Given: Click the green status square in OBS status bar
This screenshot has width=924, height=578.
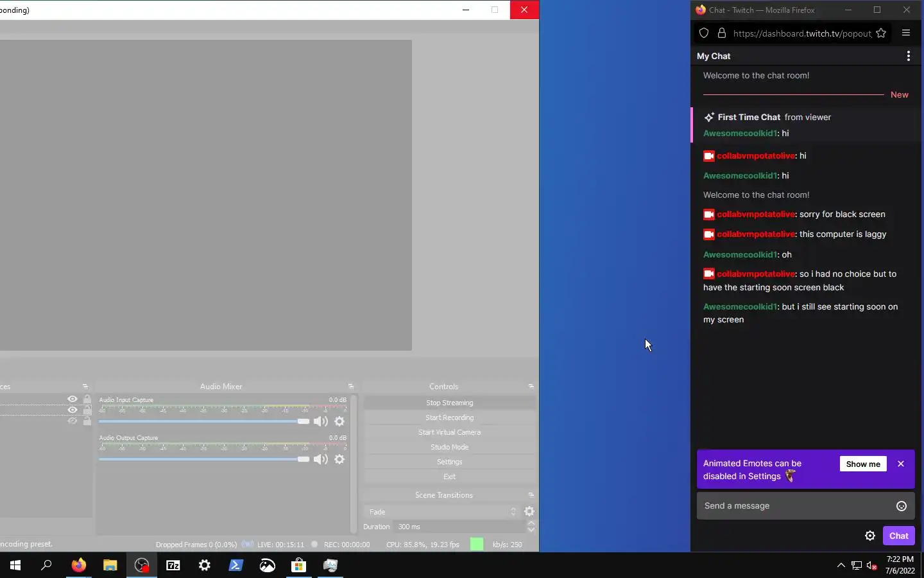Looking at the screenshot, I should [477, 544].
